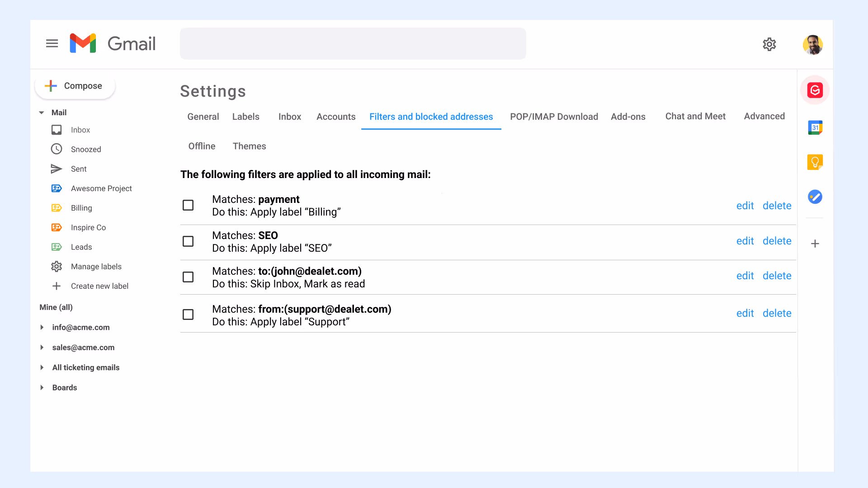
Task: Click the plus icon to get add-ons
Action: [x=815, y=244]
